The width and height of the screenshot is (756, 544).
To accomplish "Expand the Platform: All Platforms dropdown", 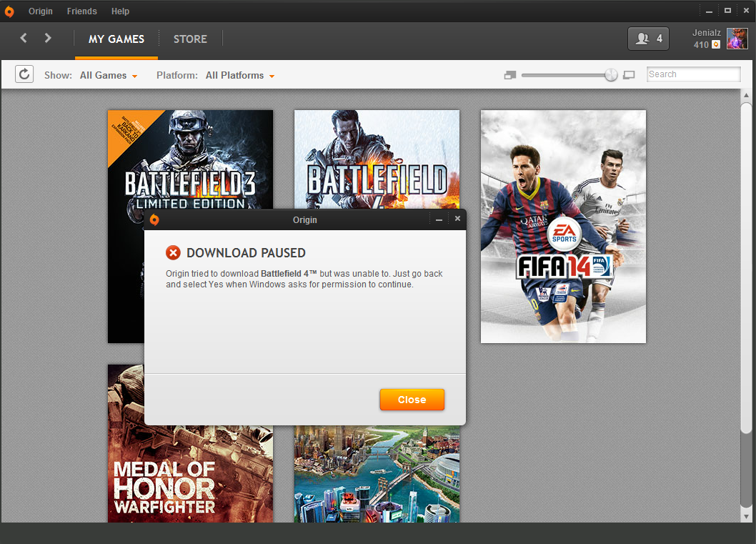I will [x=240, y=76].
